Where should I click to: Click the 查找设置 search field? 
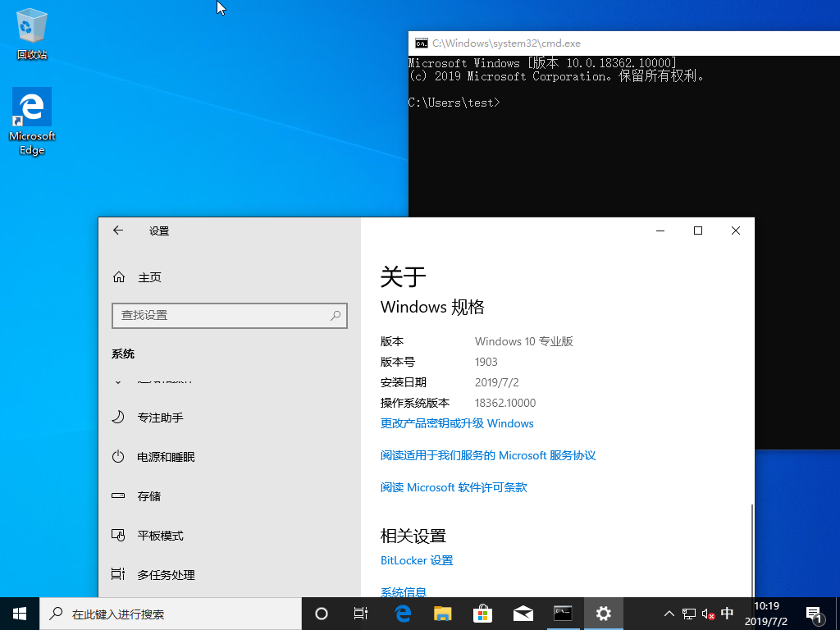point(230,316)
